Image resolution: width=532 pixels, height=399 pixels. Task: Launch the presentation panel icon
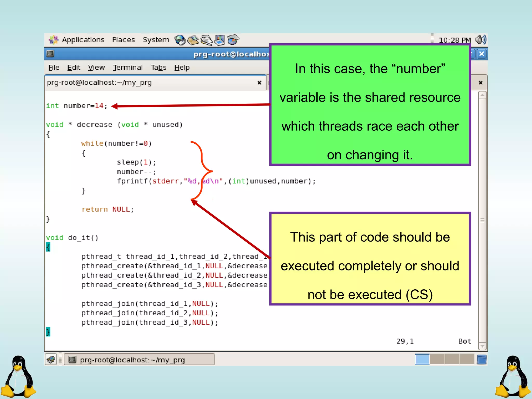[220, 40]
